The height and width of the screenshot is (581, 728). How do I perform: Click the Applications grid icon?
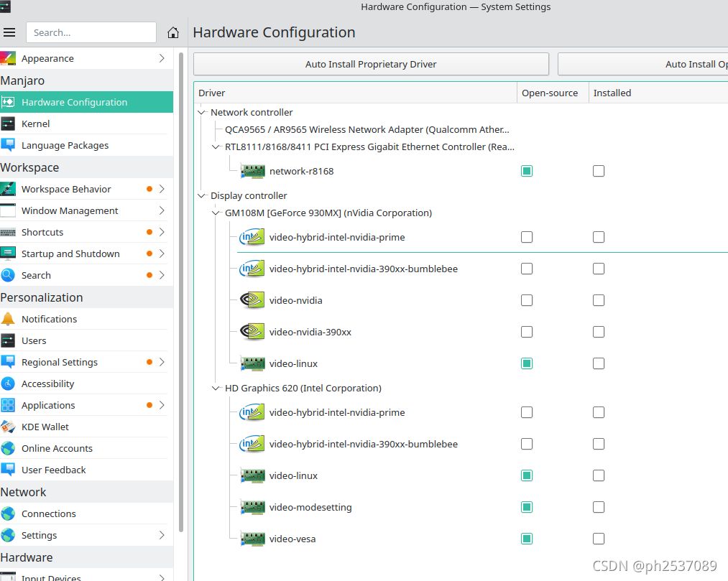click(8, 405)
